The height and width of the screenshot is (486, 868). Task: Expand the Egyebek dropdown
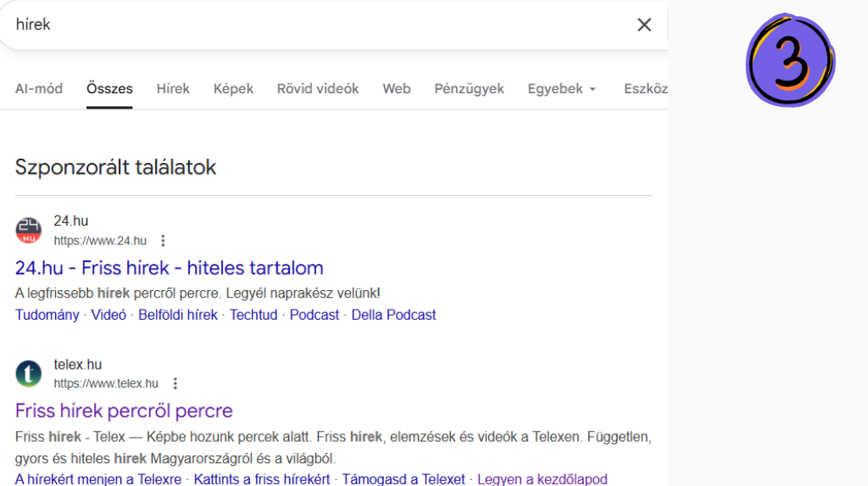coord(562,89)
